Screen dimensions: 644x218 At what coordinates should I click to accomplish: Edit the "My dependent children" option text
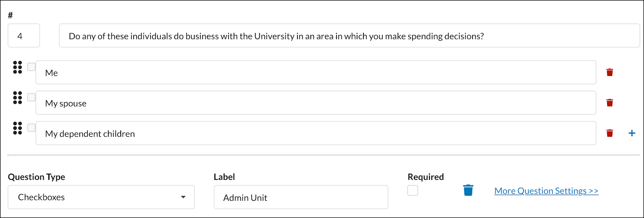click(316, 133)
